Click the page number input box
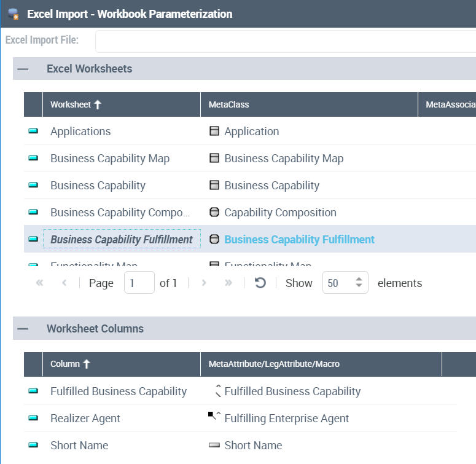The image size is (476, 464). point(139,283)
